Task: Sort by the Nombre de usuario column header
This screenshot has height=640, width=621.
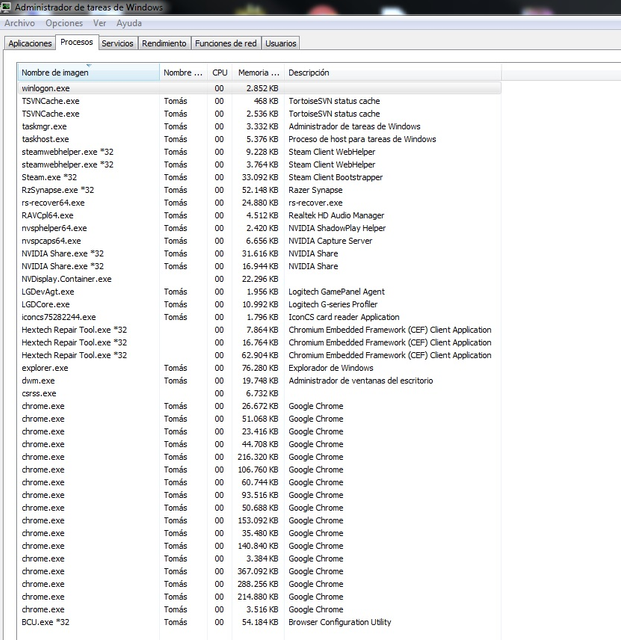Action: pyautogui.click(x=183, y=73)
